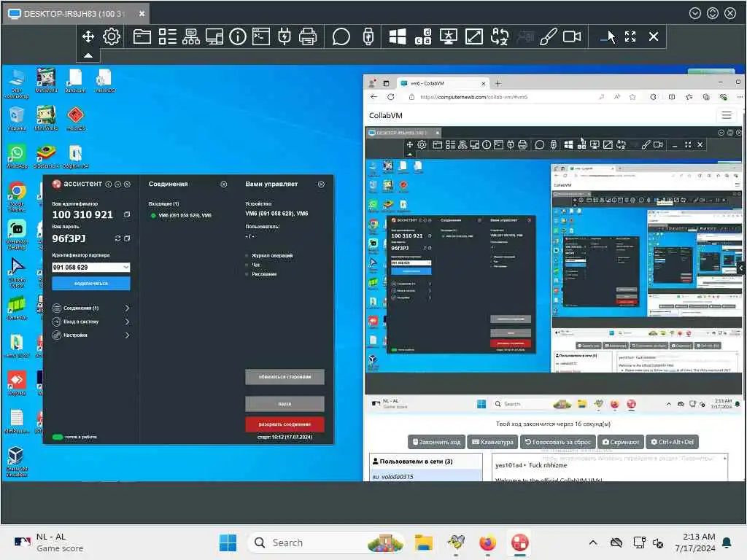Click the translate/keyboard layout toolbar icon
Viewport: 747px width, 560px height.
point(500,36)
